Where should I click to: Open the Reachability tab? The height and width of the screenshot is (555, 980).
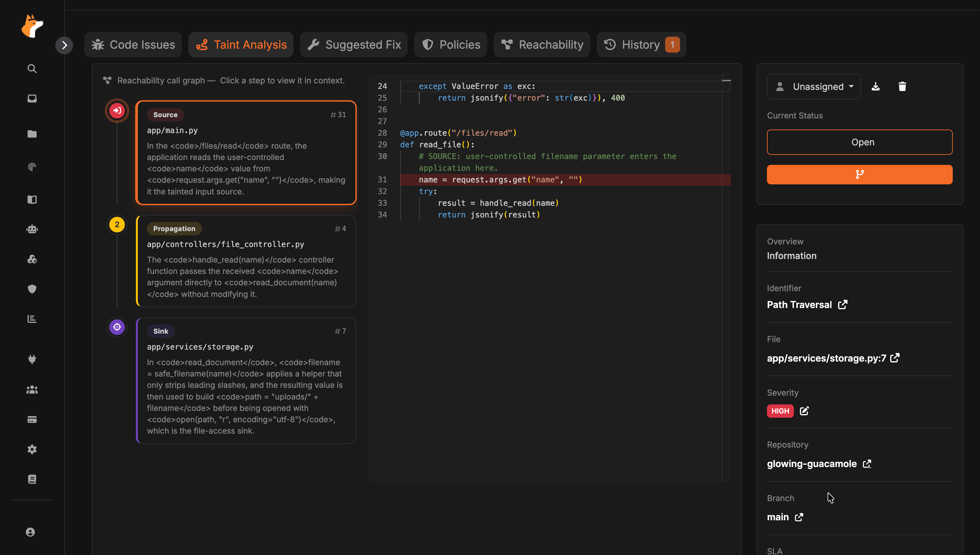pyautogui.click(x=542, y=44)
